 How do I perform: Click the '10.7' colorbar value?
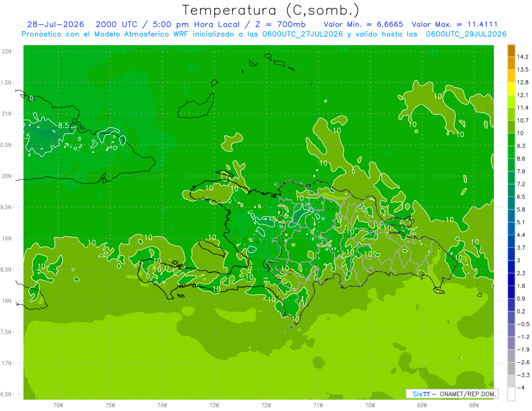[x=523, y=121]
